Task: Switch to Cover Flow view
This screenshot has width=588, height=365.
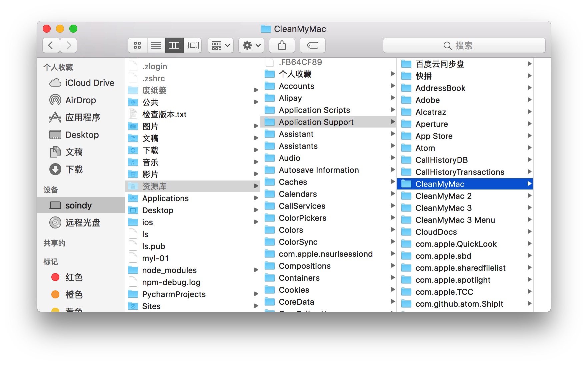Action: (193, 45)
